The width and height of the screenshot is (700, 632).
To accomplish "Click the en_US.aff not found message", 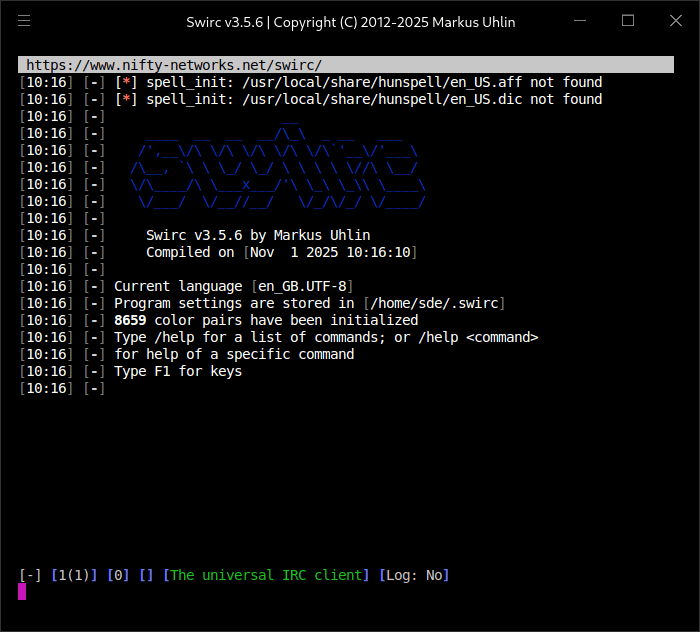I will (374, 82).
